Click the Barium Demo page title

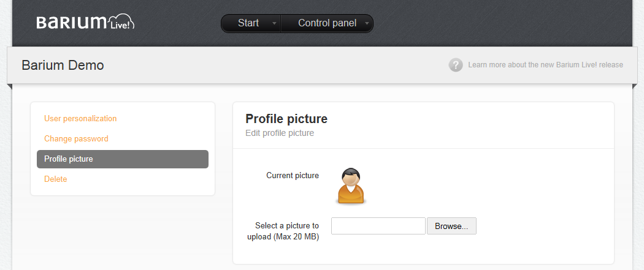63,65
